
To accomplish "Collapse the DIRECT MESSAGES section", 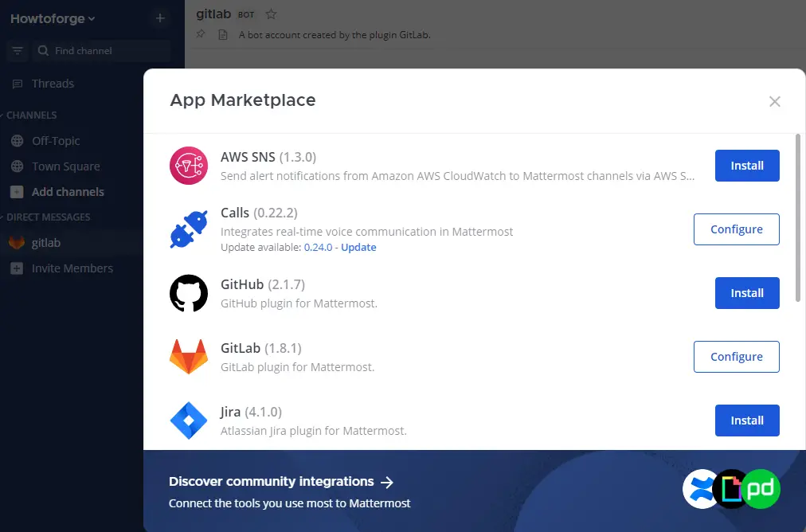I will [x=48, y=217].
